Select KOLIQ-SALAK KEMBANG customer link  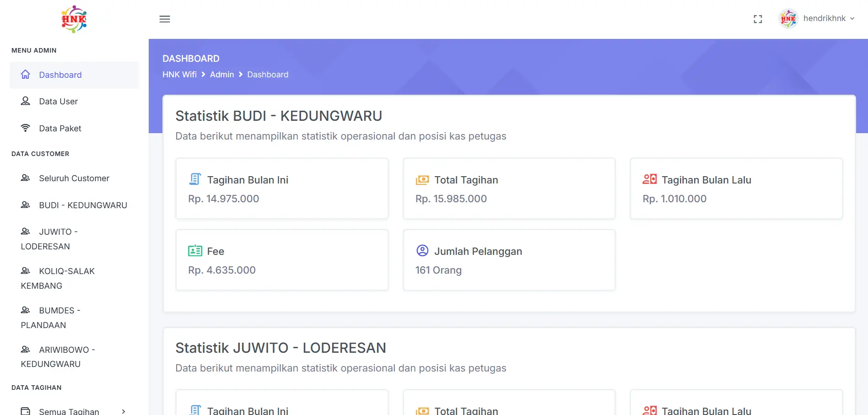click(x=74, y=278)
